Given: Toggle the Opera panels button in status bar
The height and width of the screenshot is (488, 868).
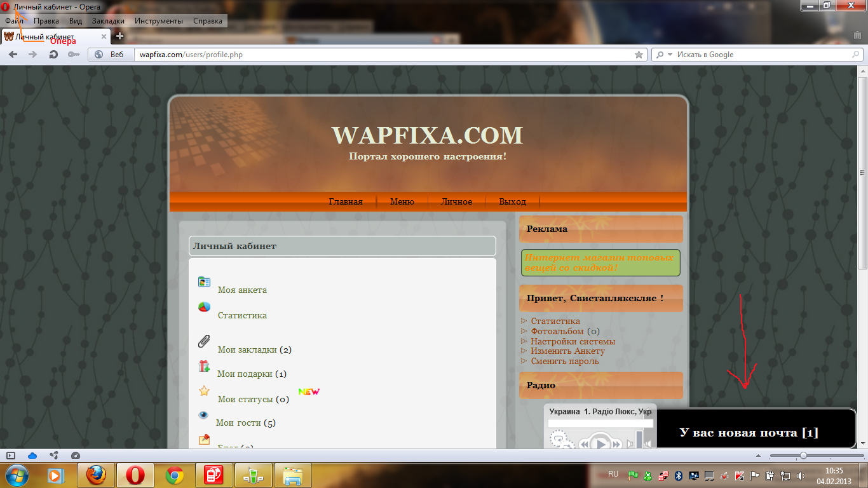Looking at the screenshot, I should tap(11, 456).
